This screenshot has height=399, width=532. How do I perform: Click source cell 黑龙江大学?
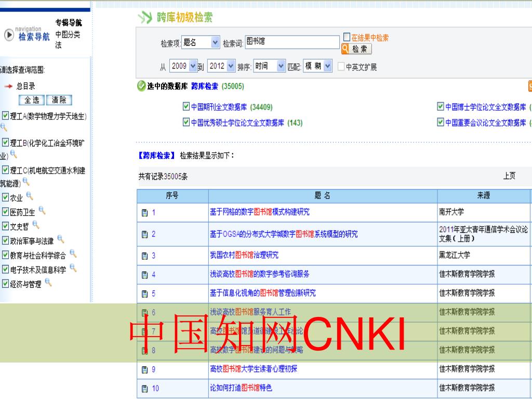pos(455,255)
